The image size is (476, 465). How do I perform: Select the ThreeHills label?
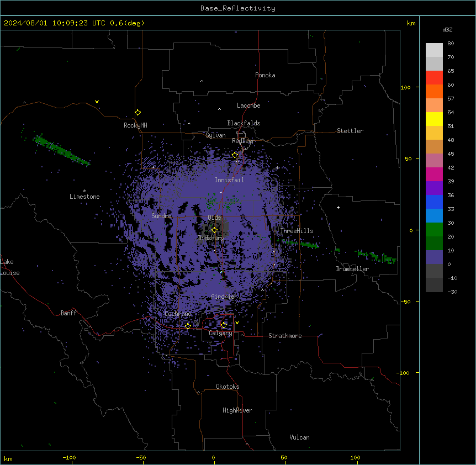coord(297,231)
